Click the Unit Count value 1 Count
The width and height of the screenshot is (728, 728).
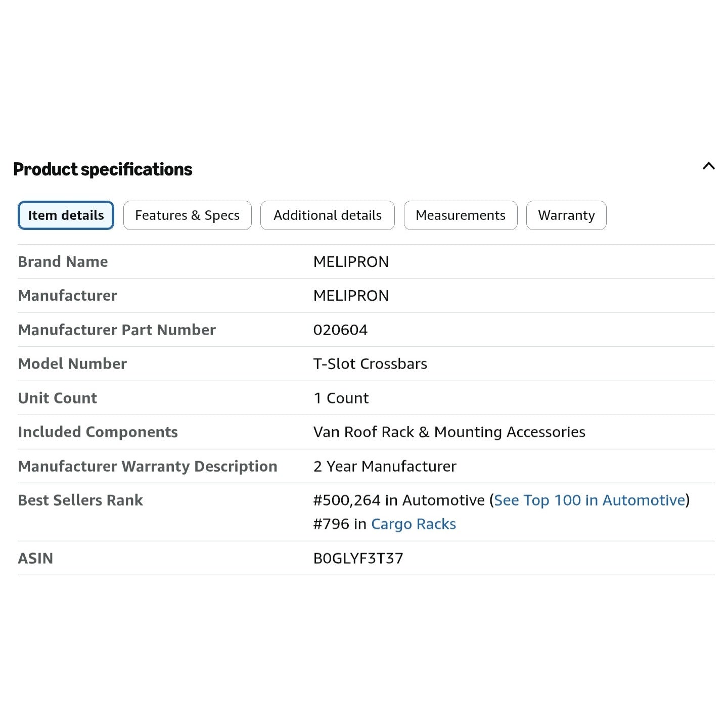[x=341, y=398]
